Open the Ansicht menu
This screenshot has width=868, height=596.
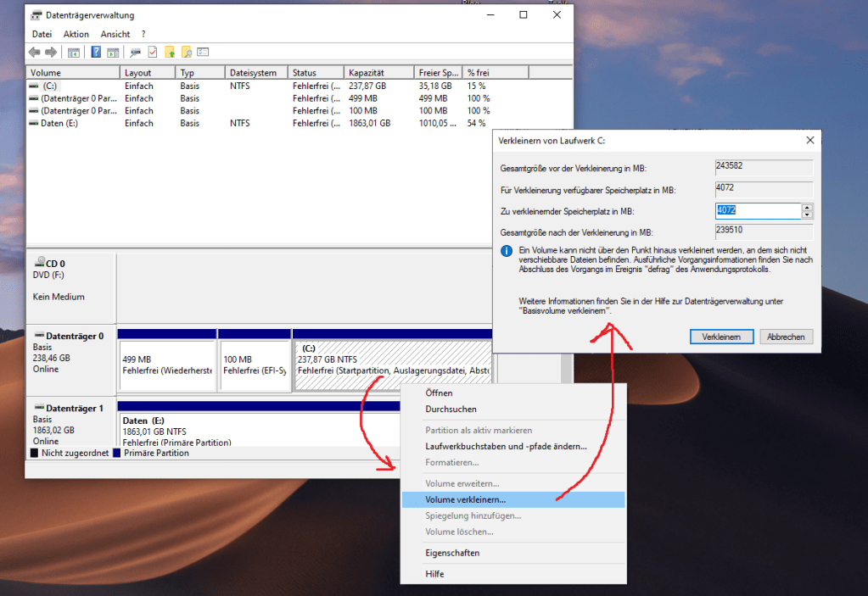click(x=115, y=34)
